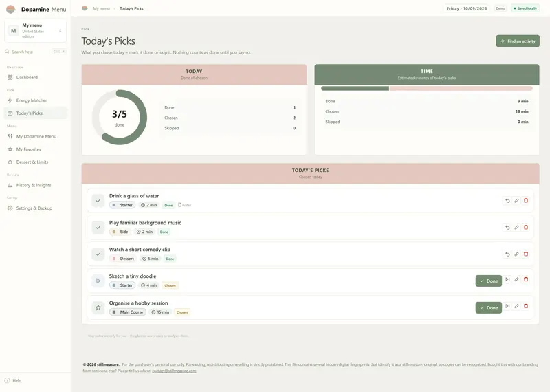
Task: Open History & Insights page
Action: point(36,185)
